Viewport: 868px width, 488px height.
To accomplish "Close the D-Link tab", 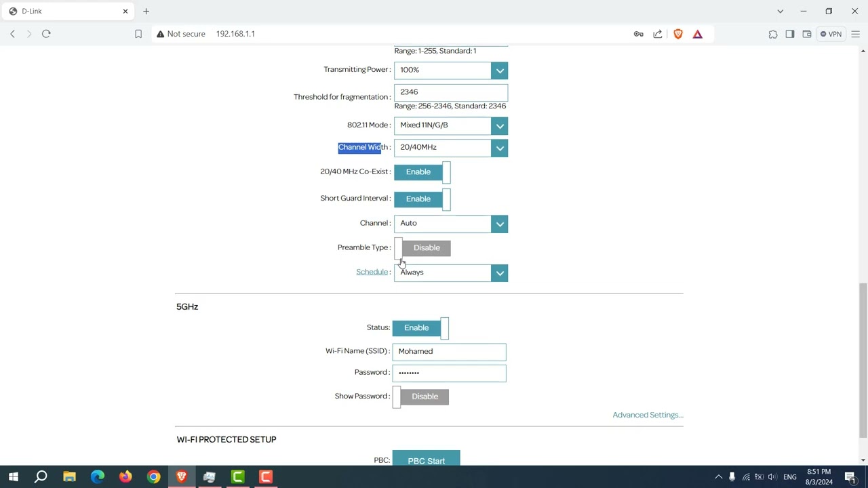I will point(125,12).
